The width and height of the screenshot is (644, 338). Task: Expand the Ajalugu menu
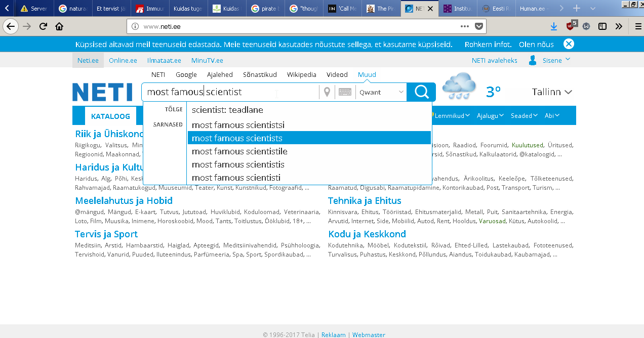click(490, 116)
